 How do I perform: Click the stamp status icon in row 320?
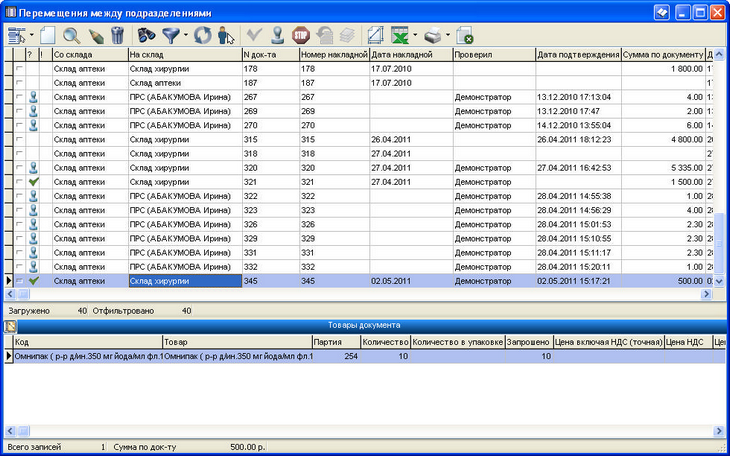[33, 168]
